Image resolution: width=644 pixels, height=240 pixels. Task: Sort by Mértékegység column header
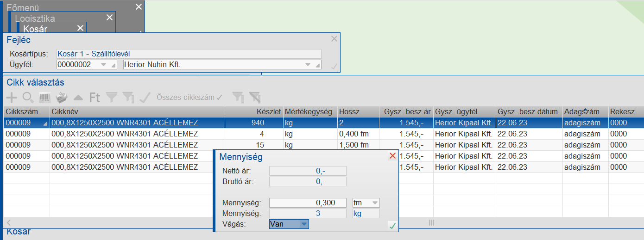(x=310, y=111)
